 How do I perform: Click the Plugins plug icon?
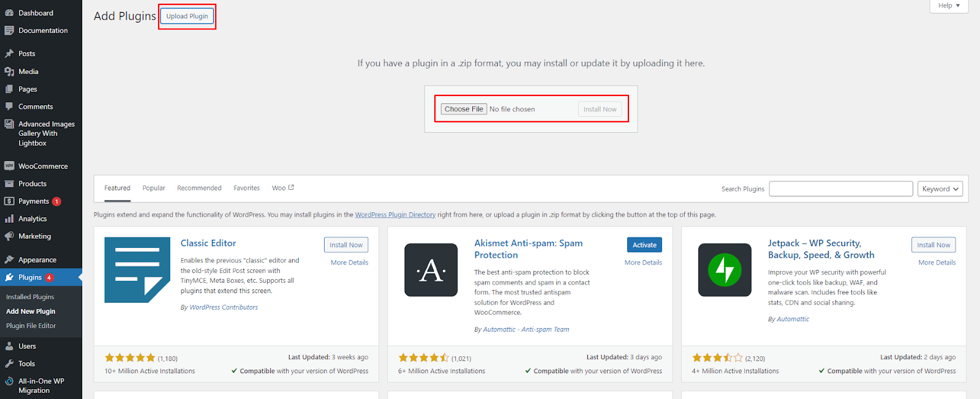[9, 277]
